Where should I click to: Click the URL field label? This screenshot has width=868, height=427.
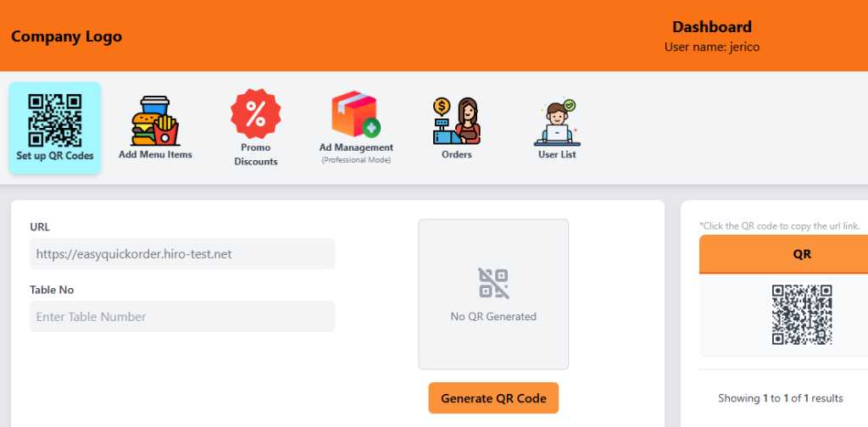point(40,226)
